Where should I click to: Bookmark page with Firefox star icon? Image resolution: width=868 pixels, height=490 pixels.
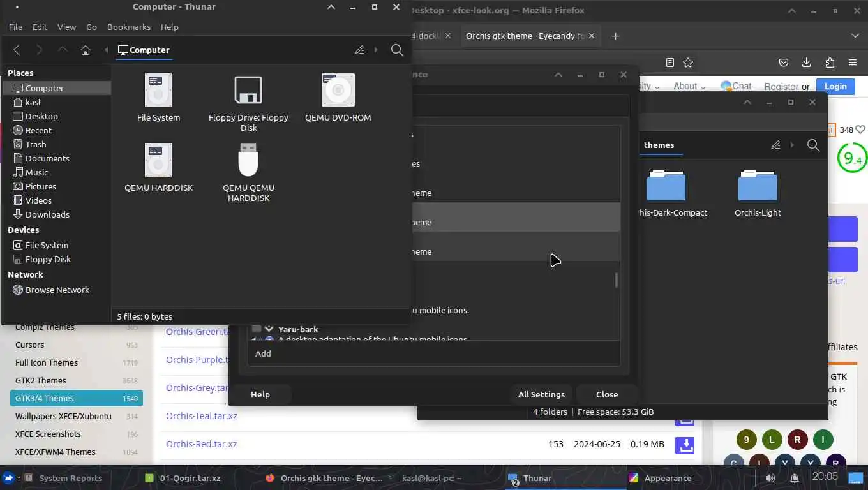[688, 63]
